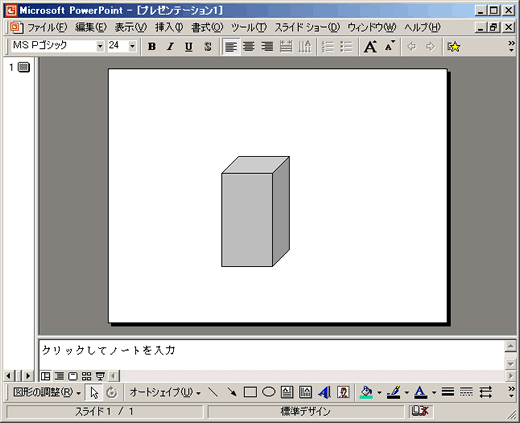Open the ヘルプ menu
This screenshot has width=520, height=423.
point(422,28)
